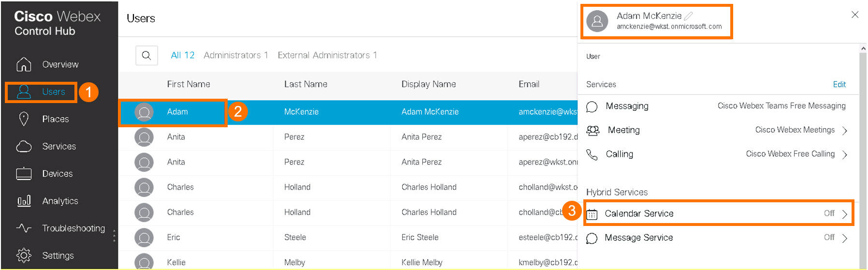Switch to Administrators 1 filter tab
This screenshot has height=270, width=868.
236,55
